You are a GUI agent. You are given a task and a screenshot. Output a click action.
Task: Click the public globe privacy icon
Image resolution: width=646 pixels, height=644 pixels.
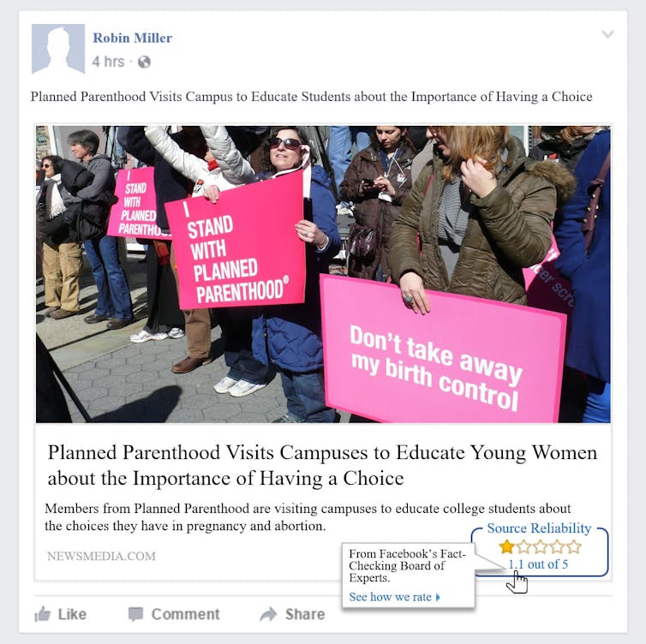pyautogui.click(x=144, y=63)
